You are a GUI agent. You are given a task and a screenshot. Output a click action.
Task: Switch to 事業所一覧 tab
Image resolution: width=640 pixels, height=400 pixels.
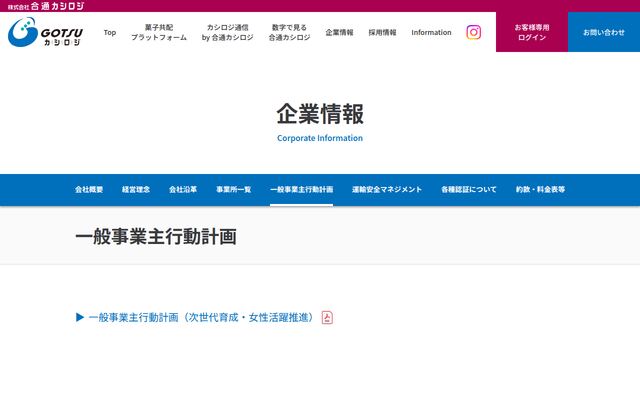tap(233, 189)
